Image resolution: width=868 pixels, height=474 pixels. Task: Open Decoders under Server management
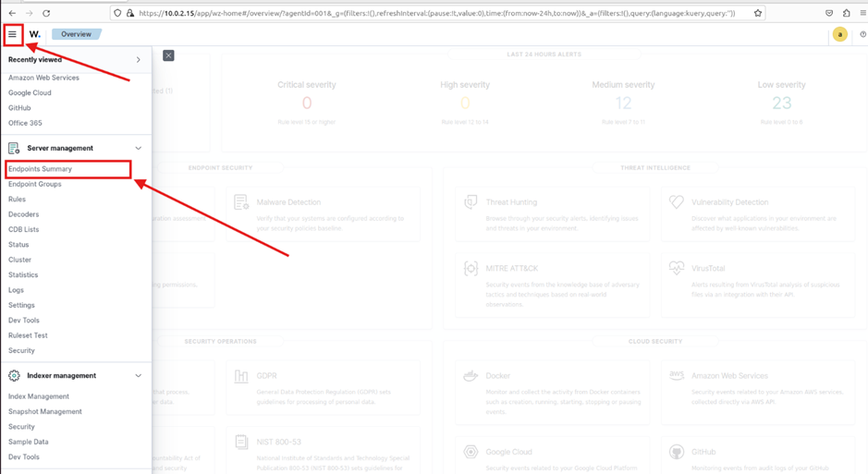click(x=24, y=214)
